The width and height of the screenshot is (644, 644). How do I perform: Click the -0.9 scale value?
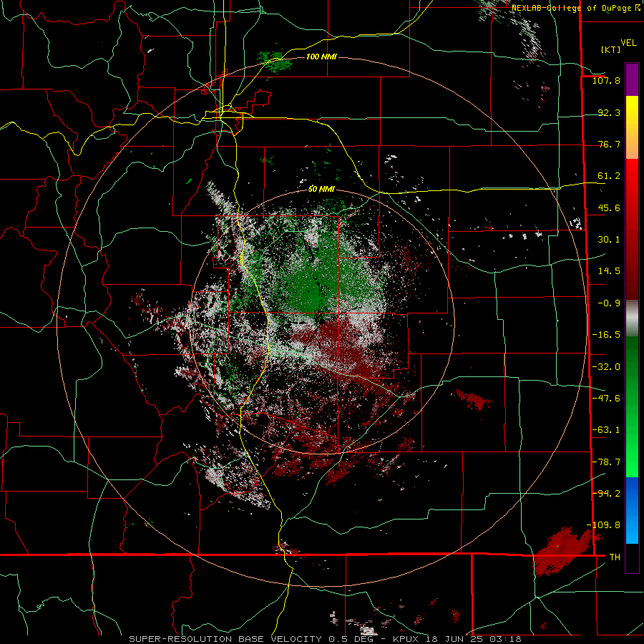609,303
